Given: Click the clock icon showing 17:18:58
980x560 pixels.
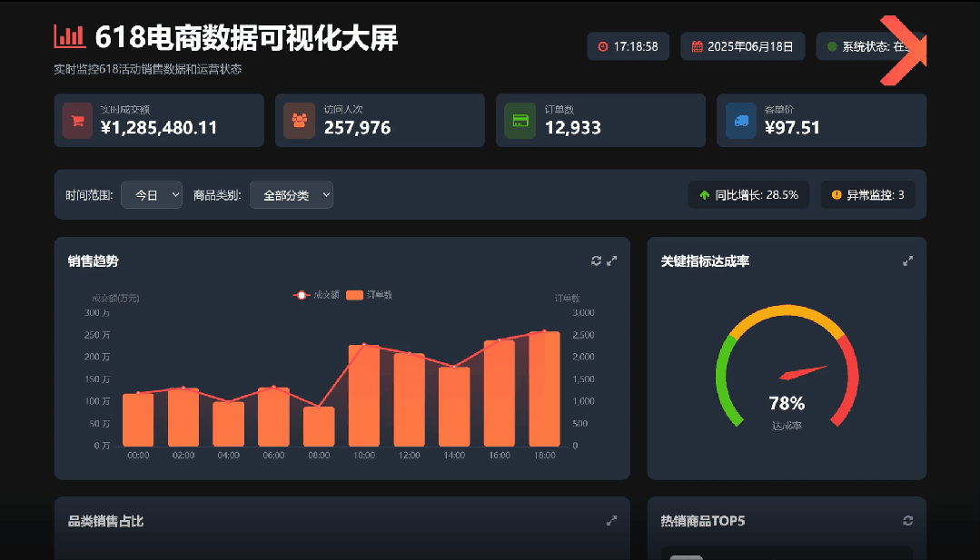Looking at the screenshot, I should click(601, 46).
